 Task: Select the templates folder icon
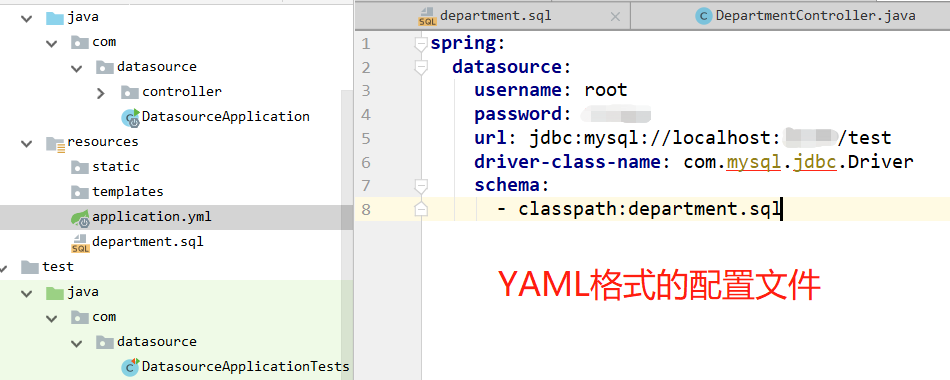tap(80, 192)
